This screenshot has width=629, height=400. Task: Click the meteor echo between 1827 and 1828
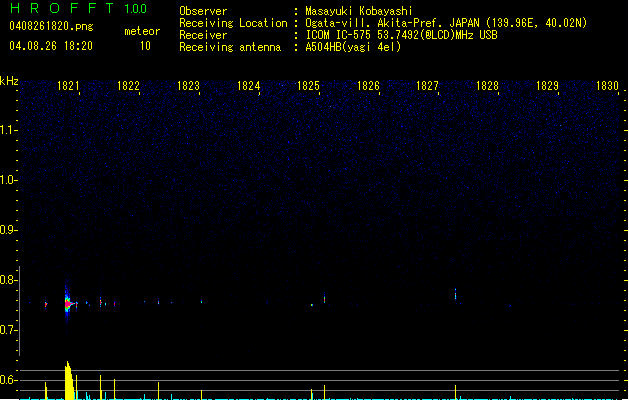coord(455,294)
